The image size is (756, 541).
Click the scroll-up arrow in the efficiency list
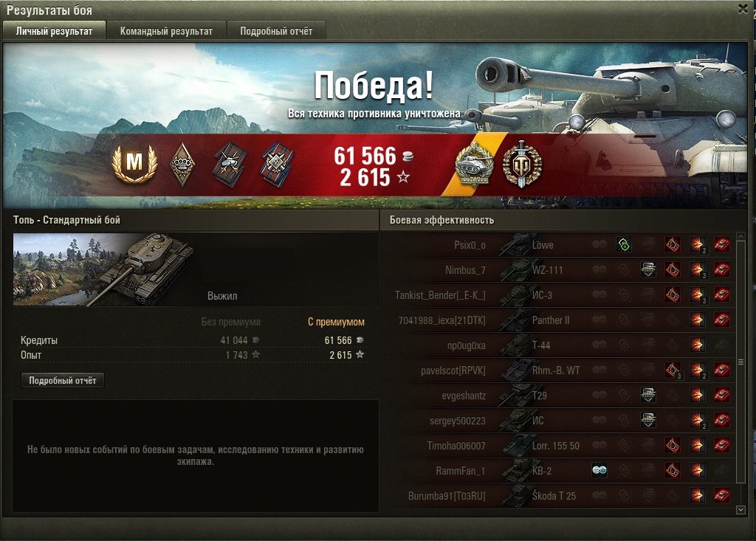(x=741, y=237)
